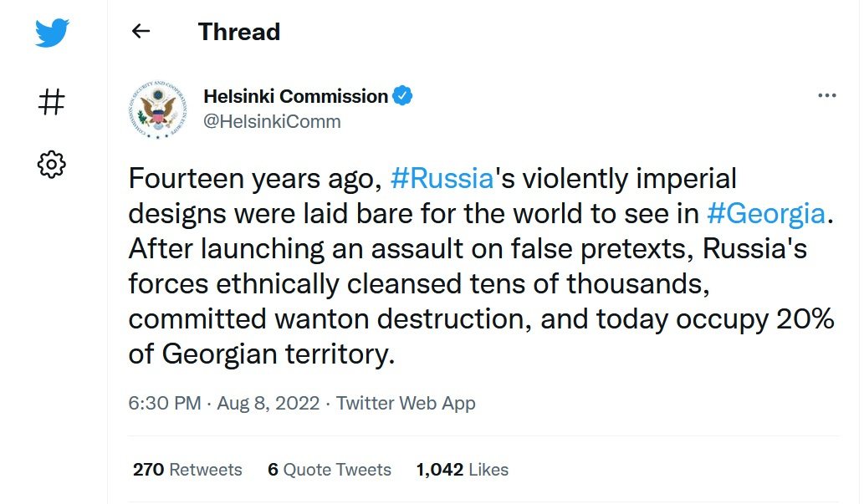Click the word Retweets in stats row
Screen dimensions: 864x504
206,469
